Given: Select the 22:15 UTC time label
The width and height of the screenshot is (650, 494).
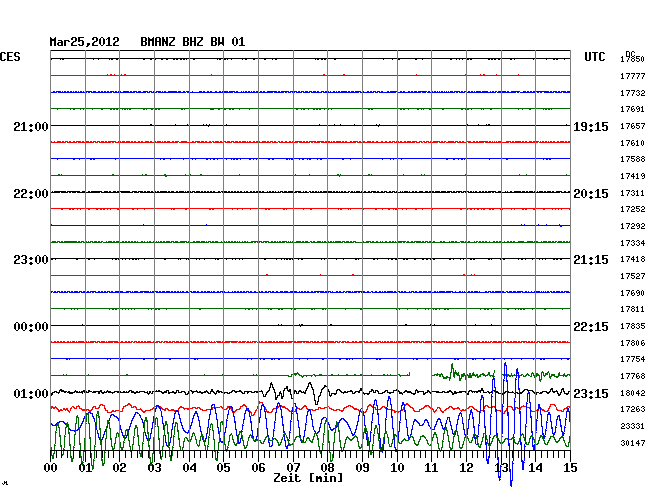Looking at the screenshot, I should pyautogui.click(x=591, y=327).
